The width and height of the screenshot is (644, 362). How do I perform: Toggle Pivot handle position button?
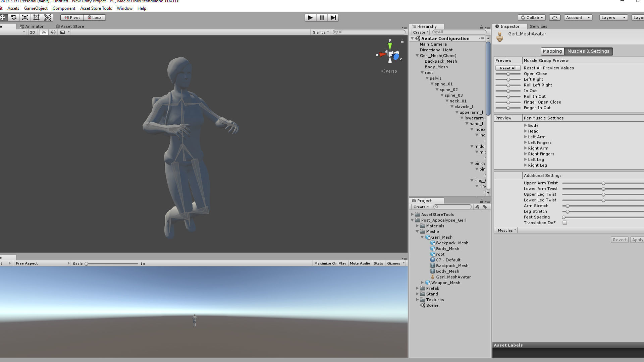(72, 17)
